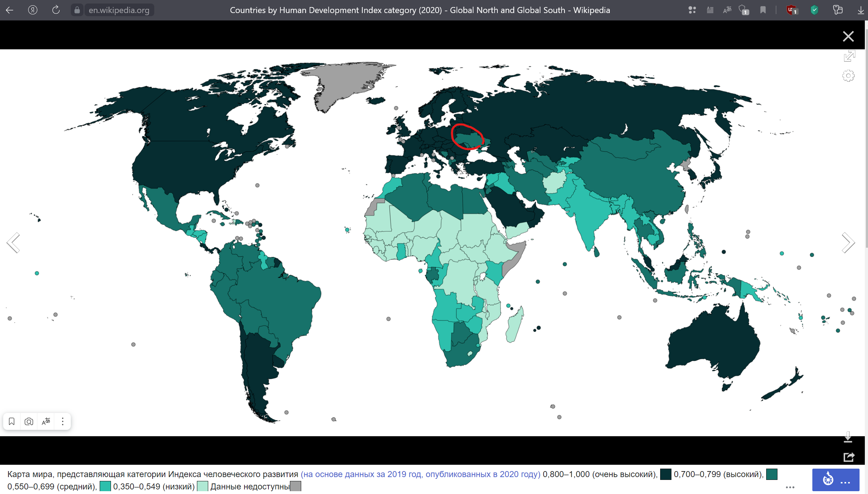Save image via floating bookmark icon
The height and width of the screenshot is (494, 868).
coord(12,421)
